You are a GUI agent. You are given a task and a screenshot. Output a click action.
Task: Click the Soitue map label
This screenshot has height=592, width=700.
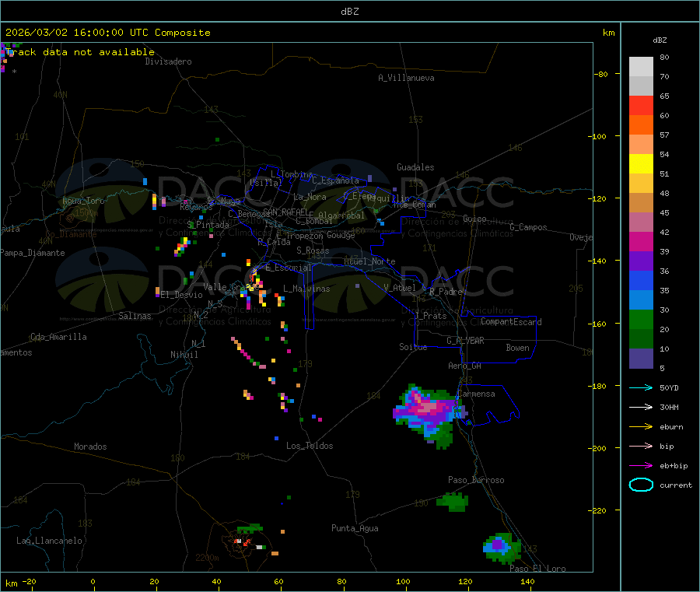click(413, 347)
